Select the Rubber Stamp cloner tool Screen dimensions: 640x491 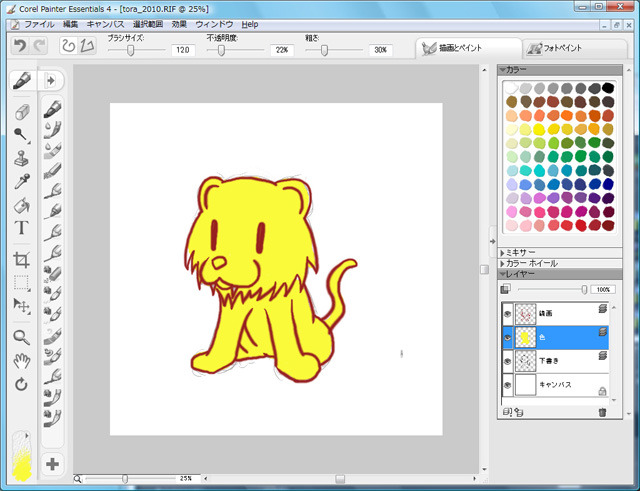click(22, 158)
